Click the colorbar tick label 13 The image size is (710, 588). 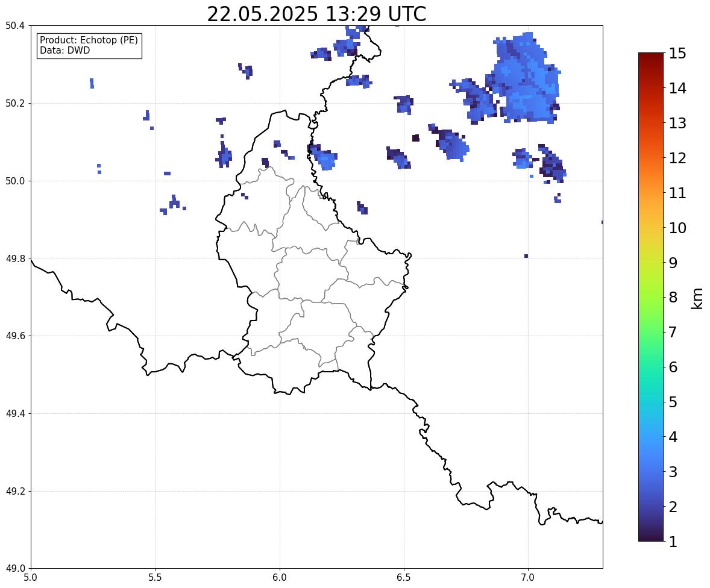tap(677, 123)
